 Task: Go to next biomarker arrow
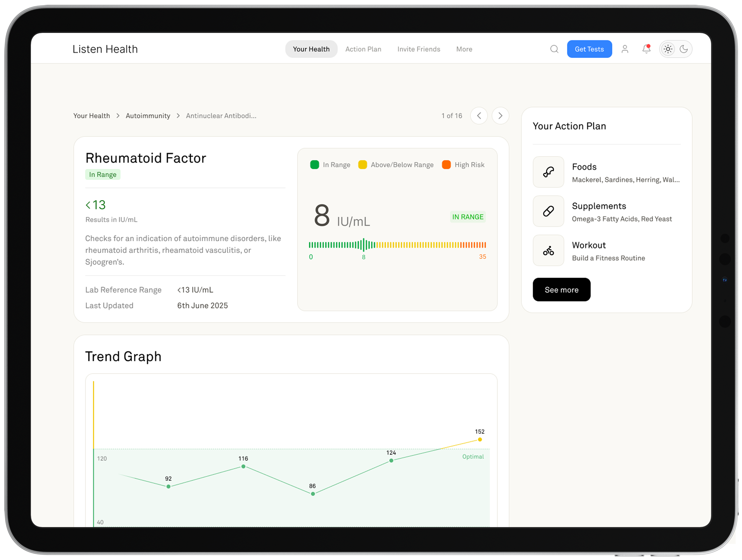pos(500,116)
